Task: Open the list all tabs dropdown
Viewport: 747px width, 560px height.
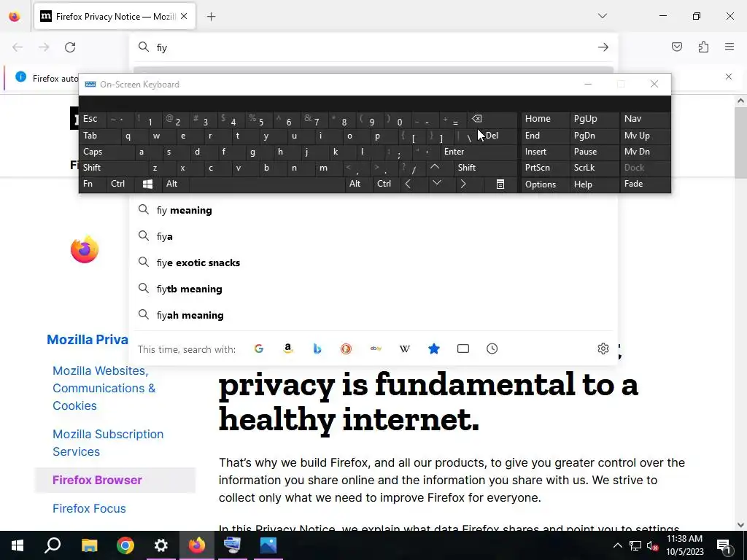Action: click(x=602, y=16)
